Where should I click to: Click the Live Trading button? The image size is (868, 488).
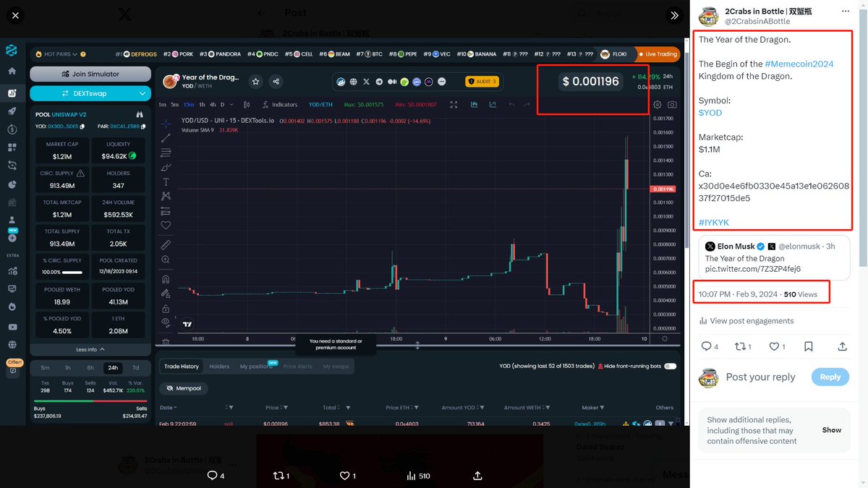click(658, 54)
